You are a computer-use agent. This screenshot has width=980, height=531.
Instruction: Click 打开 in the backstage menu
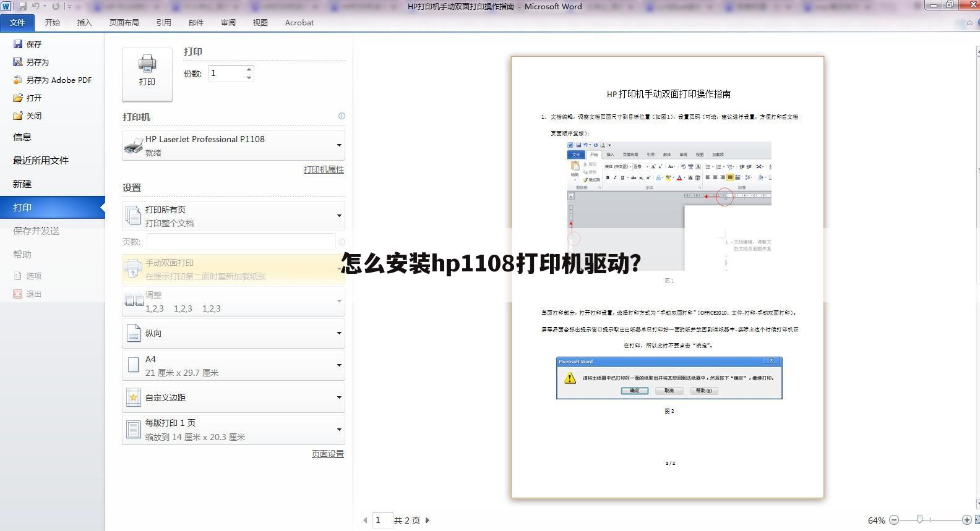coord(27,98)
